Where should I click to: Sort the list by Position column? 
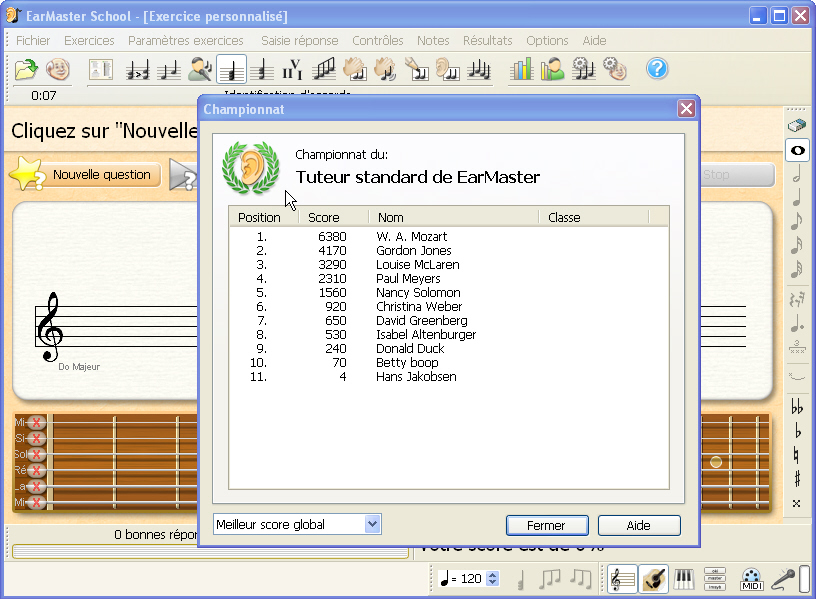[x=264, y=217]
